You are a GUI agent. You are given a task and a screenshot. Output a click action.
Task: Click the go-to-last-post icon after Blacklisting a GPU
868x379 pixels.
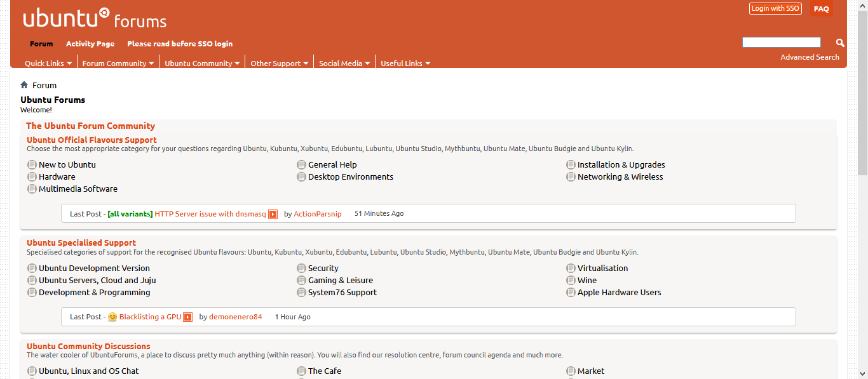click(x=188, y=317)
